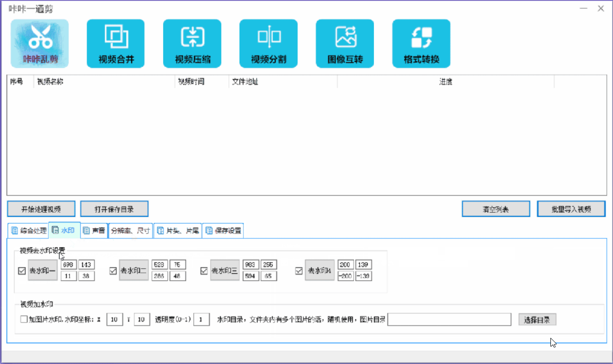Image resolution: width=613 pixels, height=364 pixels.
Task: Open the 视频压缩 video compress tool
Action: click(192, 44)
